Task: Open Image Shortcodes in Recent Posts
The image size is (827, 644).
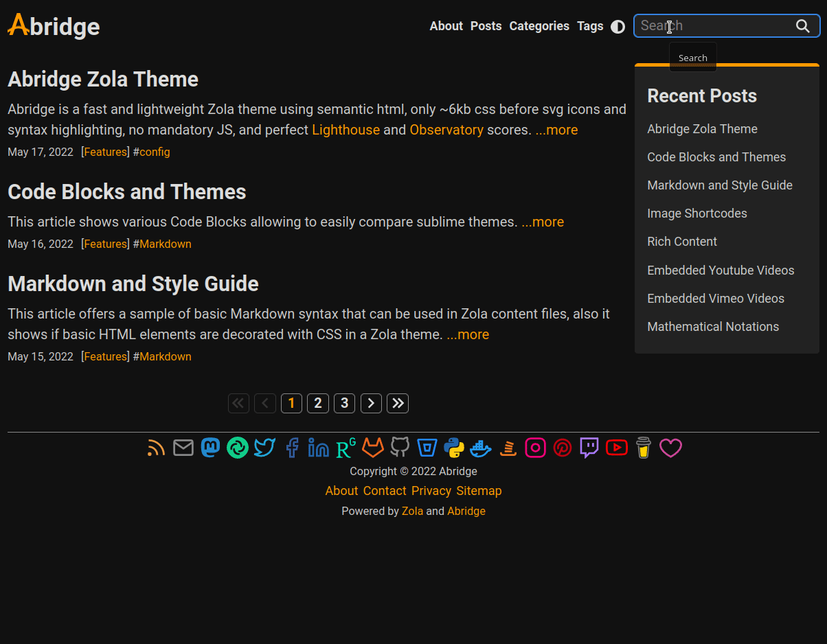Action: click(697, 214)
